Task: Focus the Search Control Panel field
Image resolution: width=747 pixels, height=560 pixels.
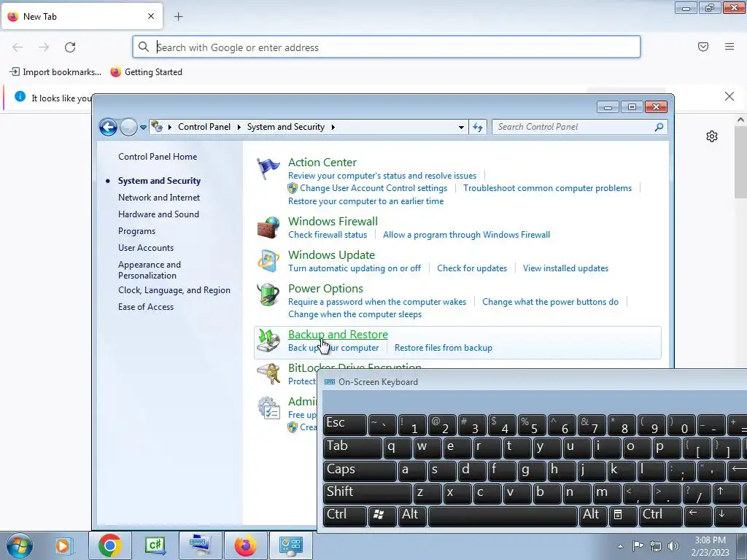Action: (574, 127)
